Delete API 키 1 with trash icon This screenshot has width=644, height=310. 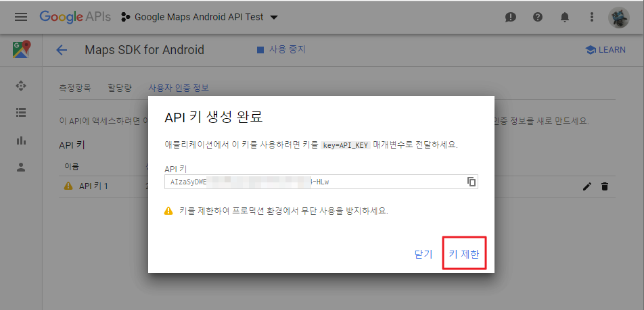click(x=605, y=186)
